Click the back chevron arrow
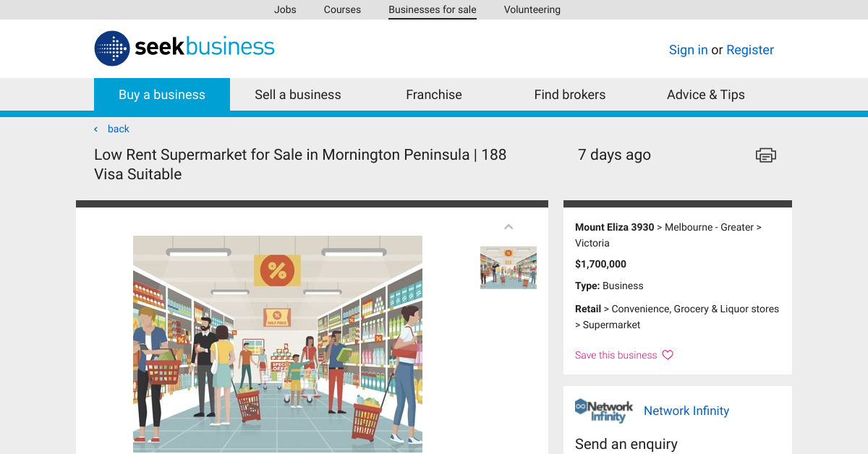This screenshot has width=868, height=454. pyautogui.click(x=95, y=129)
